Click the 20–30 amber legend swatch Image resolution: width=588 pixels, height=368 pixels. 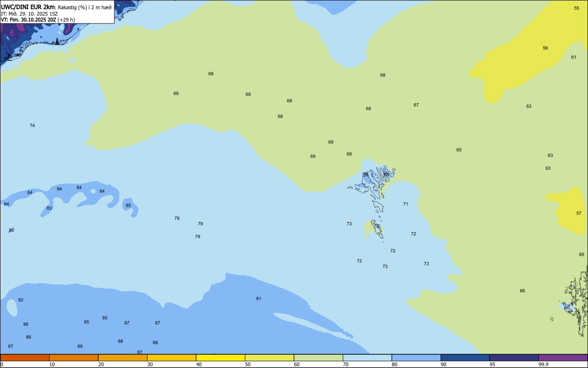123,357
